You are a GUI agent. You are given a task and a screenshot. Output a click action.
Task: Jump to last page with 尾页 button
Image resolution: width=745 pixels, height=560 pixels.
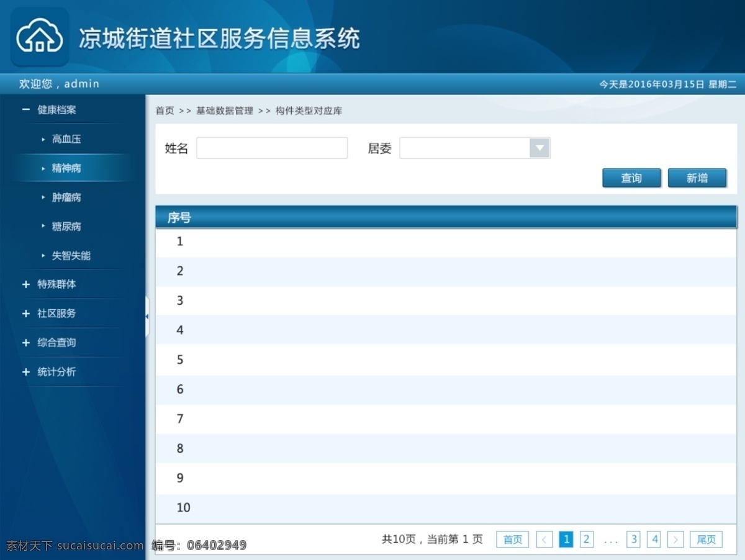point(707,540)
